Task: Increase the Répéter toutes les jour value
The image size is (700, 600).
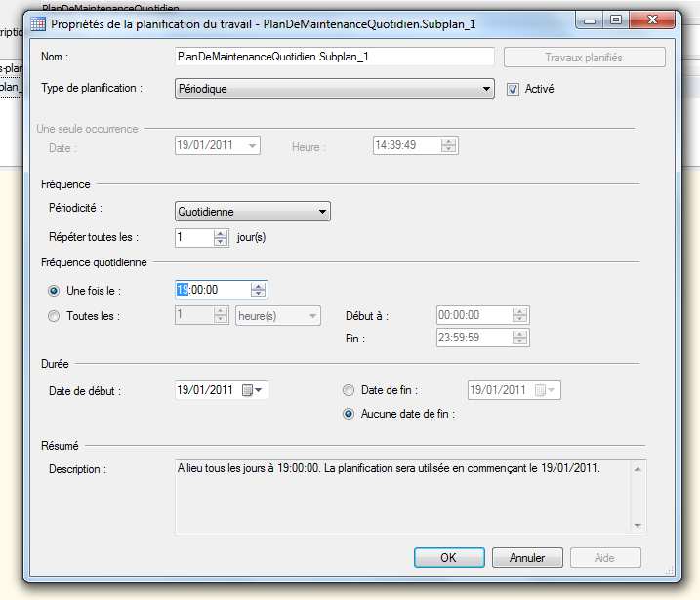Action: click(221, 233)
